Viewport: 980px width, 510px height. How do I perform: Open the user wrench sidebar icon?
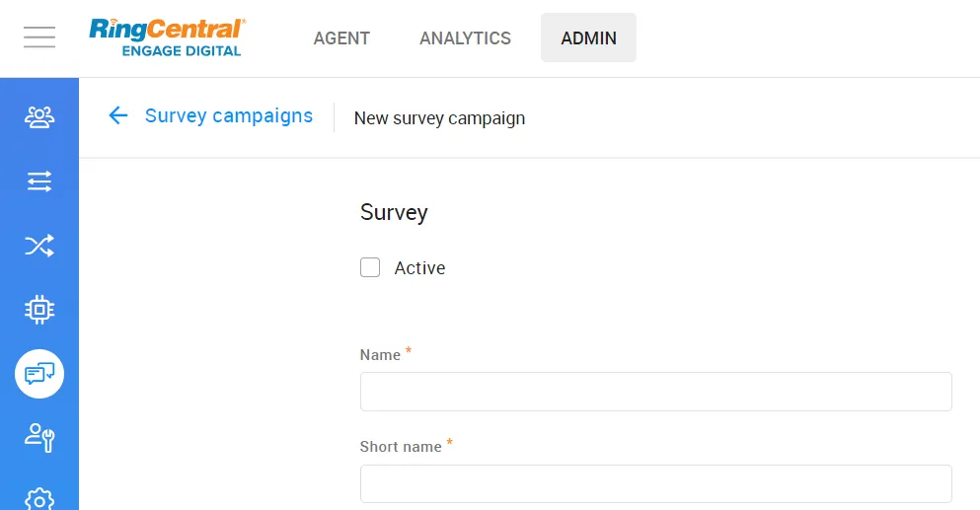[39, 437]
